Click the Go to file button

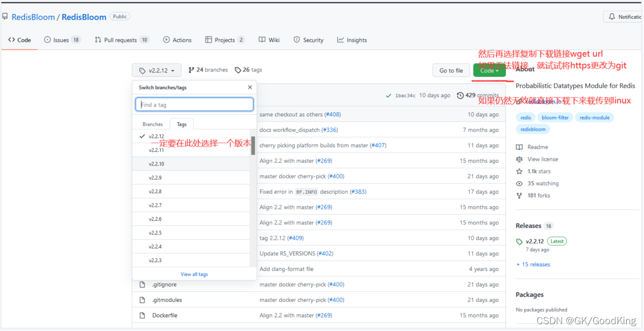pos(450,70)
